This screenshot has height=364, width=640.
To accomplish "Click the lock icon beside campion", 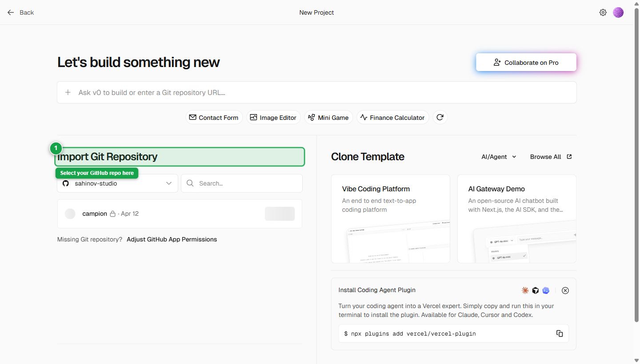I will (x=113, y=214).
